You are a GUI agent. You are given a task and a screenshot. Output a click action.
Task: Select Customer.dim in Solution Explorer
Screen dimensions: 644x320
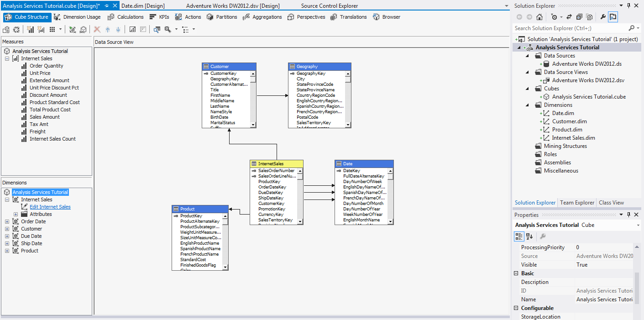click(x=570, y=121)
